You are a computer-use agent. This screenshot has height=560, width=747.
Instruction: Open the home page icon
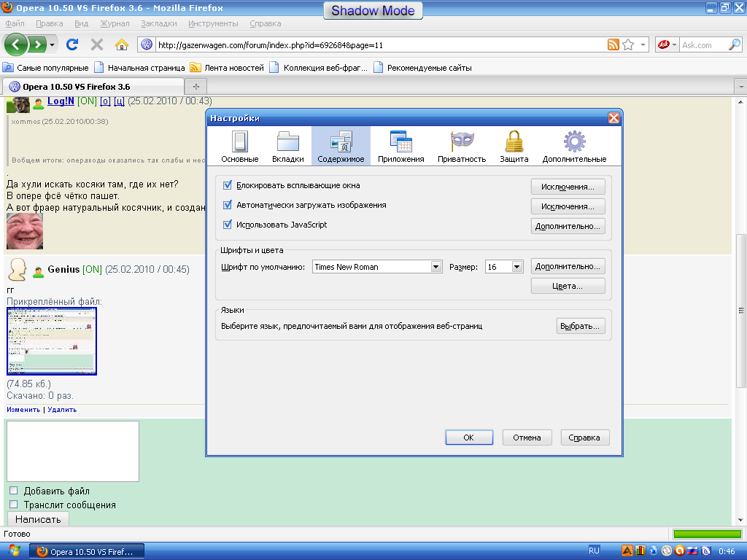(x=122, y=44)
